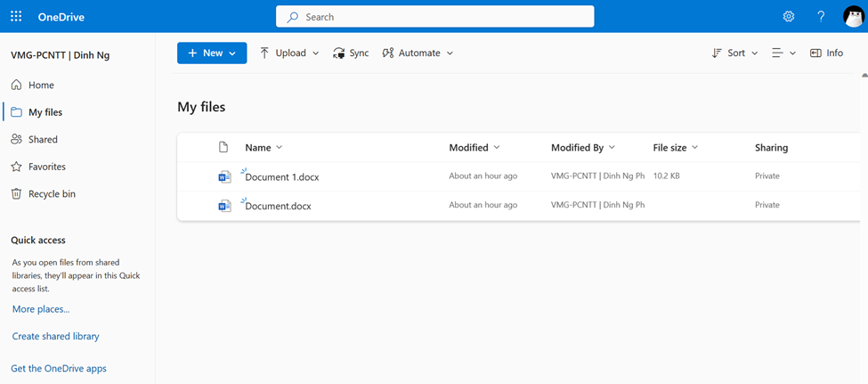Click the view options list icon

click(x=778, y=53)
